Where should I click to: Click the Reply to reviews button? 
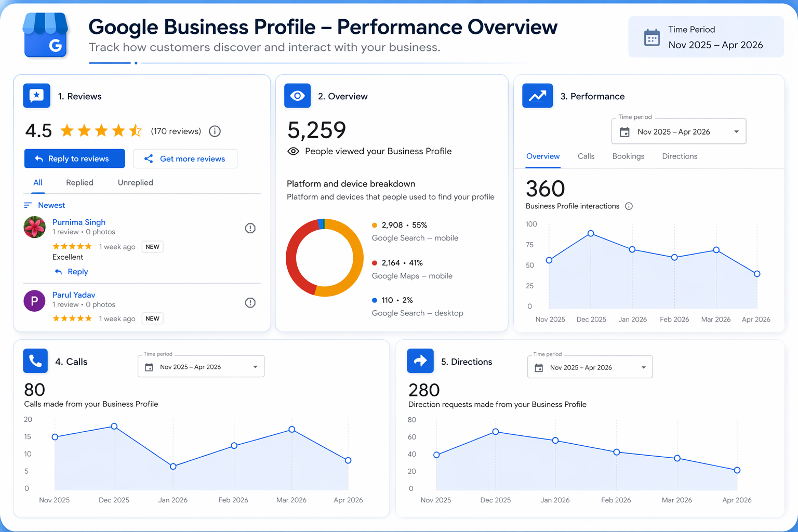(75, 158)
